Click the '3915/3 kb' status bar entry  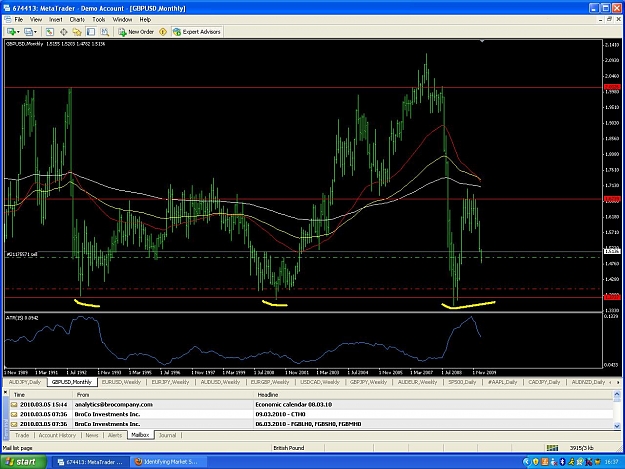pos(582,448)
